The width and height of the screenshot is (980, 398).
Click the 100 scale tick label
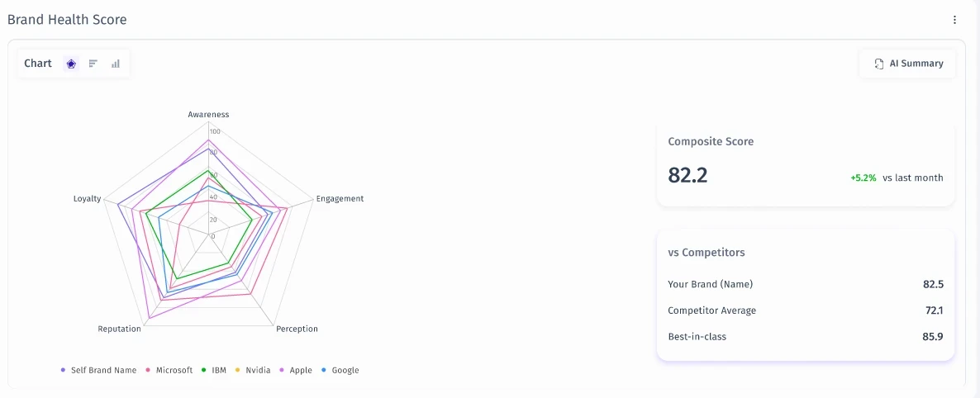(215, 132)
